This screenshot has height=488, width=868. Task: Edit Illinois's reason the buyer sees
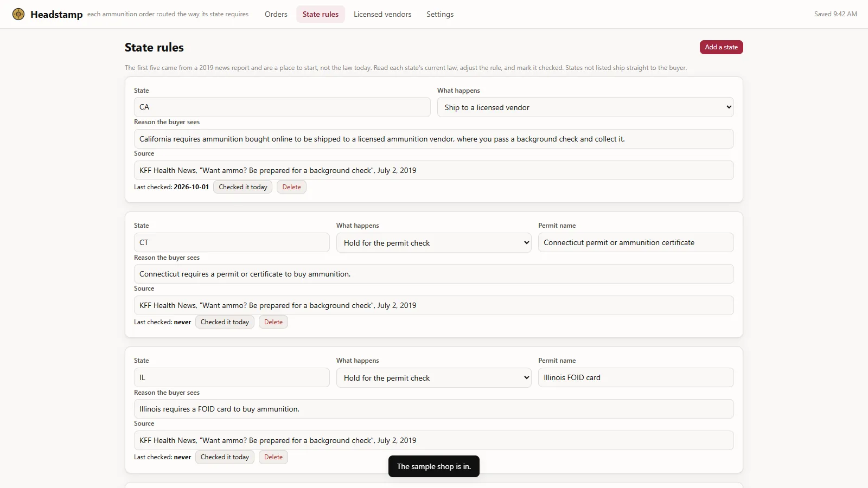[434, 409]
